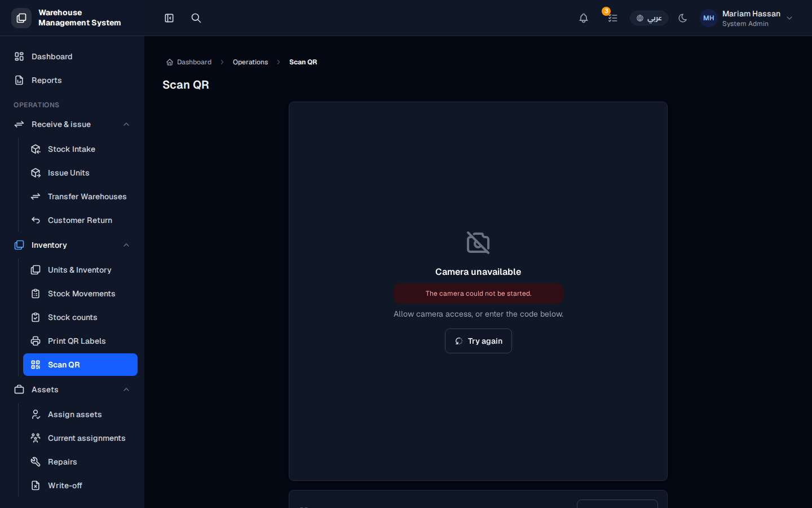Open the notifications bell
Viewport: 812px width, 508px height.
(584, 18)
